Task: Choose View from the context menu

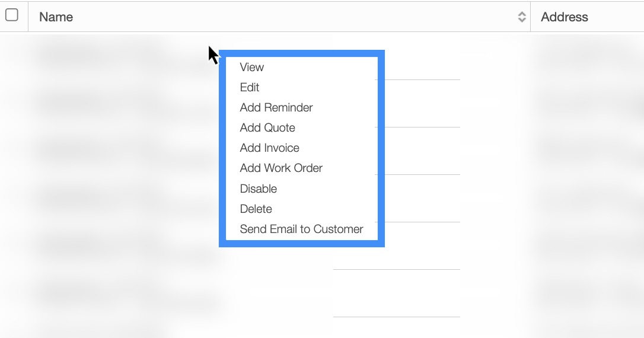Action: 252,67
